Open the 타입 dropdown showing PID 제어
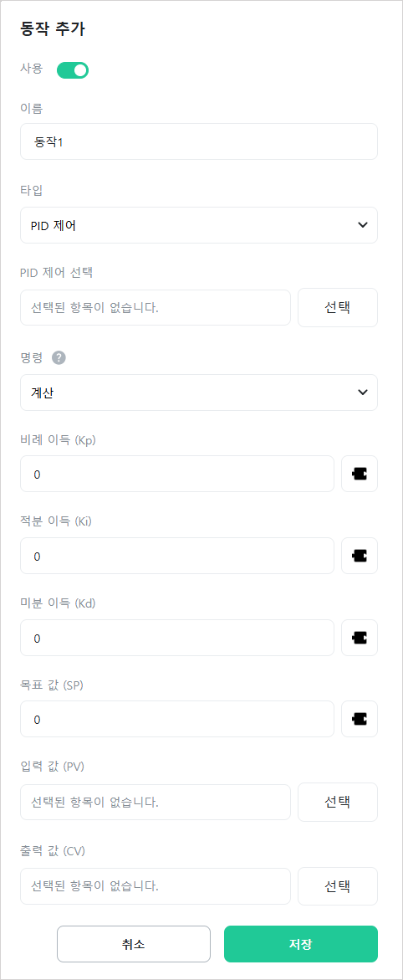The width and height of the screenshot is (403, 980). 199,225
